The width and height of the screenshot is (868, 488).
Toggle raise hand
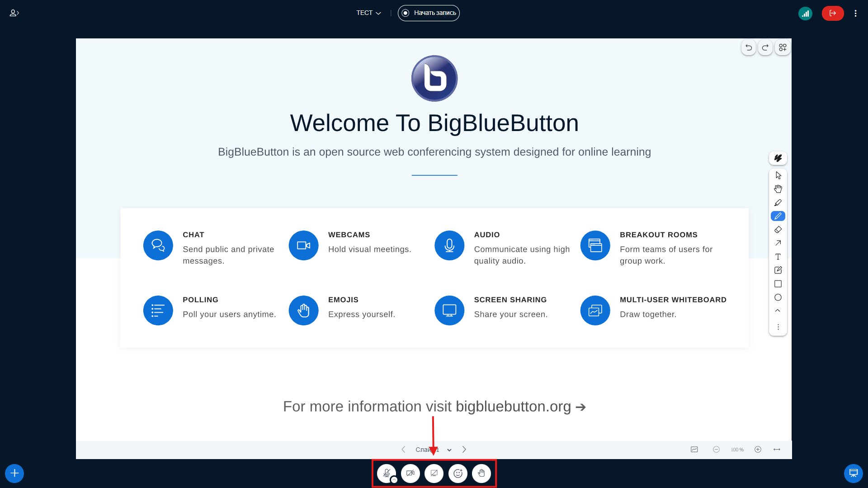click(481, 473)
